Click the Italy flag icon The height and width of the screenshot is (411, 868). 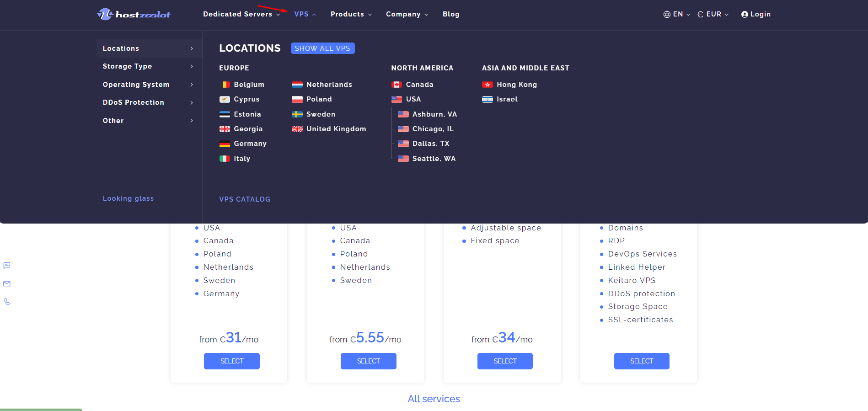(225, 159)
